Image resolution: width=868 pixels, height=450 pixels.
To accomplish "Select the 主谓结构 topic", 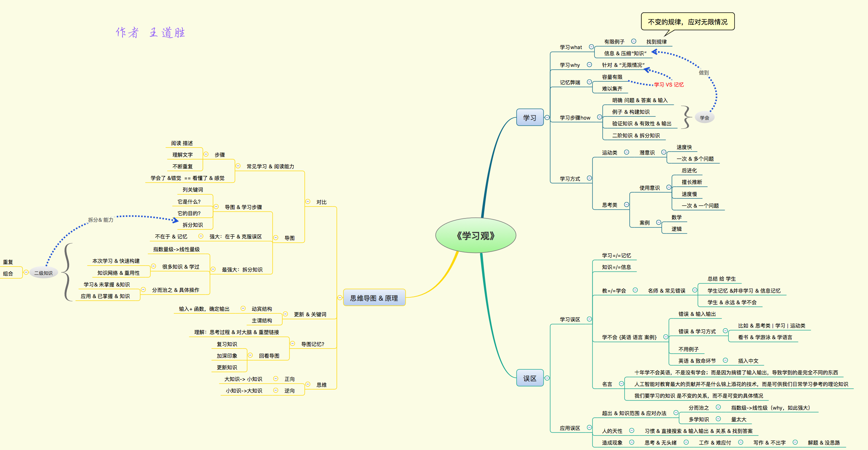I will pos(262,321).
